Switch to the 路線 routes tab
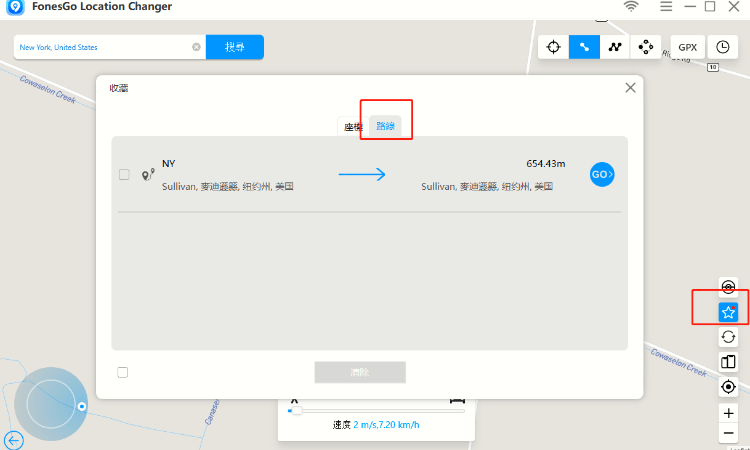 tap(385, 126)
